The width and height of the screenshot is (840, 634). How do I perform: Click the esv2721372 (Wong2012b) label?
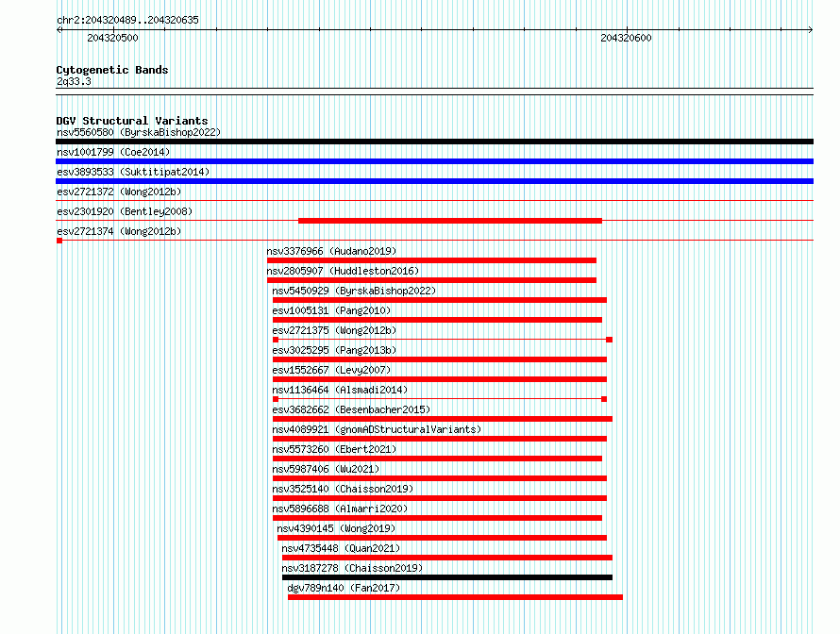click(119, 192)
